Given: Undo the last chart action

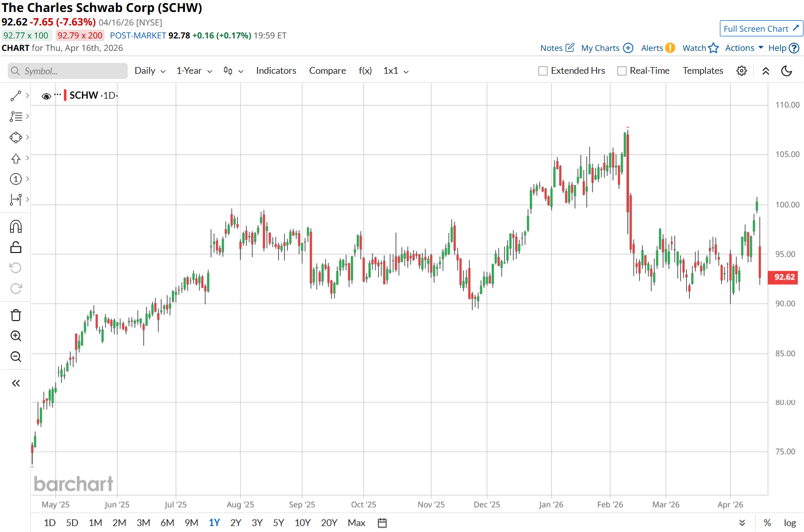Looking at the screenshot, I should [x=16, y=268].
